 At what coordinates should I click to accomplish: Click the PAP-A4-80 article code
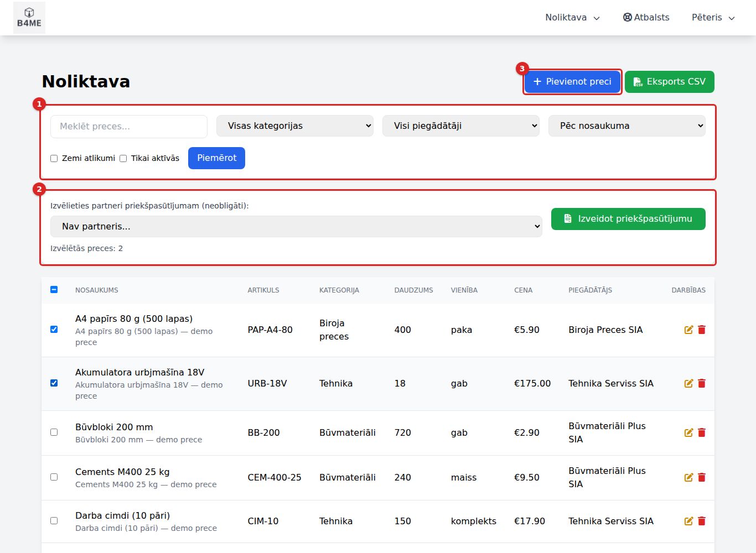point(270,330)
